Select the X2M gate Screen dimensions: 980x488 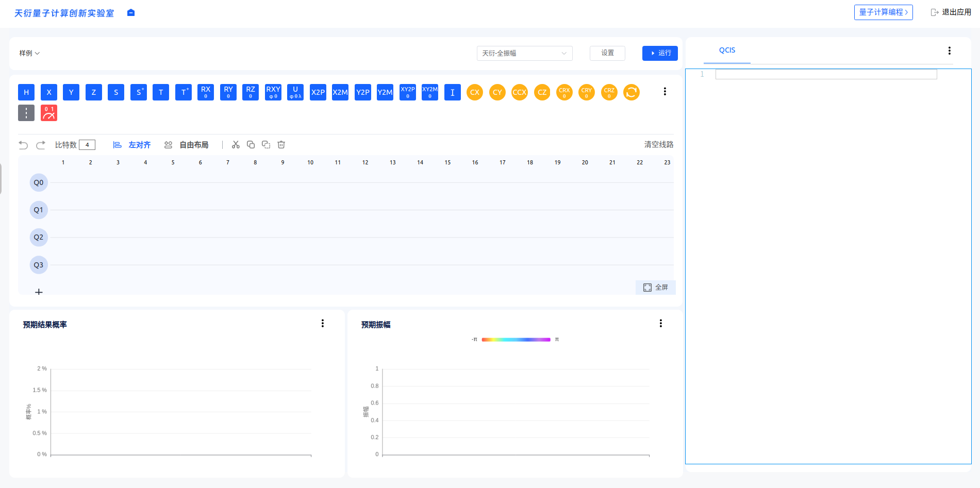(x=340, y=92)
